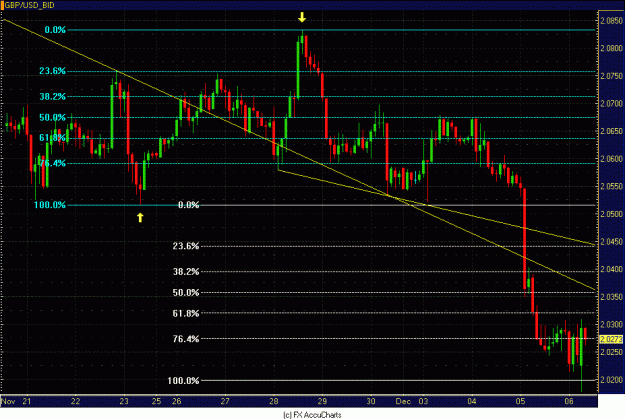625x419 pixels.
Task: Click date 22 on the time axis
Action: tap(75, 401)
